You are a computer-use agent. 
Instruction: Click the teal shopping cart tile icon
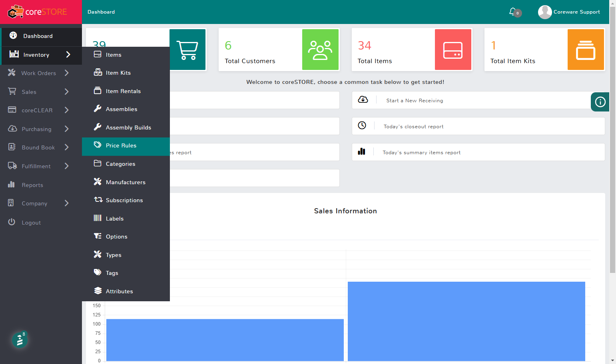[187, 50]
